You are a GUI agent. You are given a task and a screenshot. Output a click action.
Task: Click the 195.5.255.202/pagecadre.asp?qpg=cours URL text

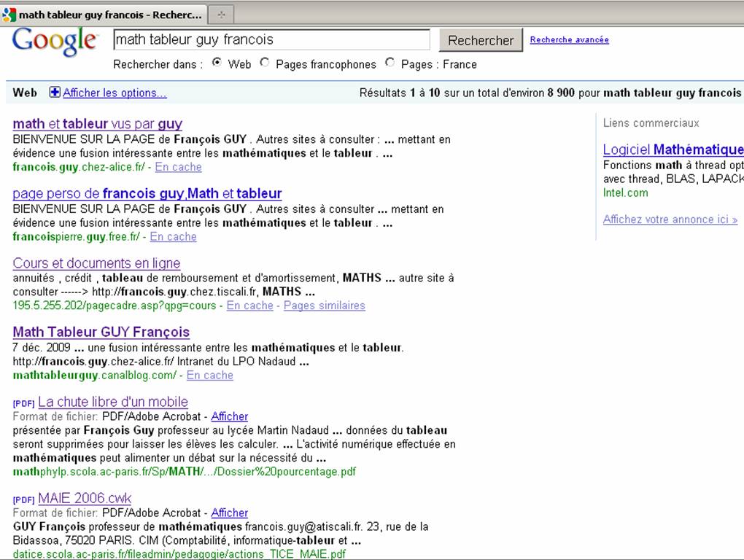click(x=115, y=306)
